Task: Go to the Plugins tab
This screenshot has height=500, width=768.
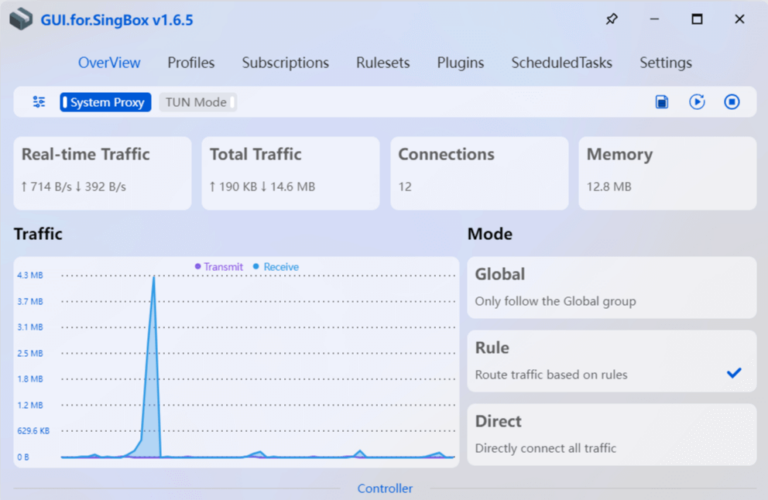Action: coord(460,62)
